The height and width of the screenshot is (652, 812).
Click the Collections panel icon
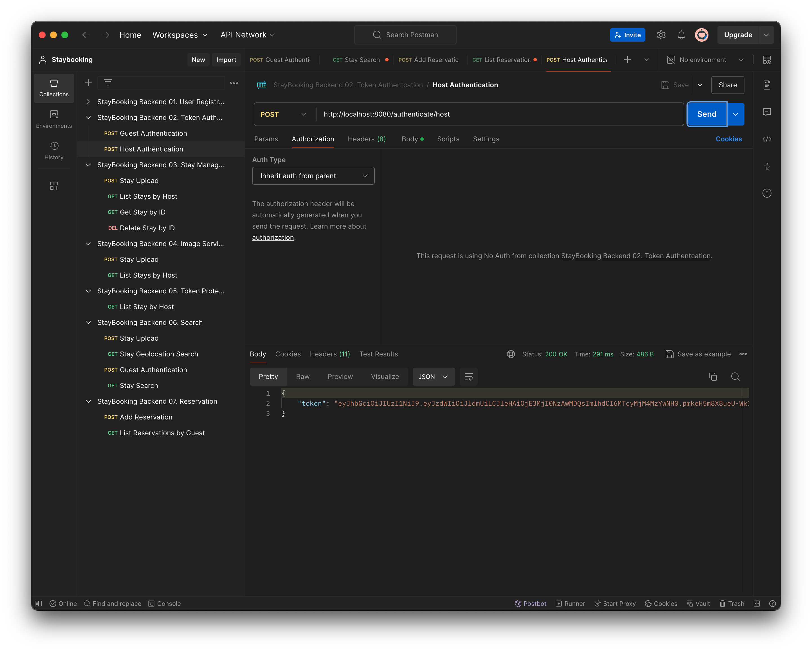click(x=54, y=86)
